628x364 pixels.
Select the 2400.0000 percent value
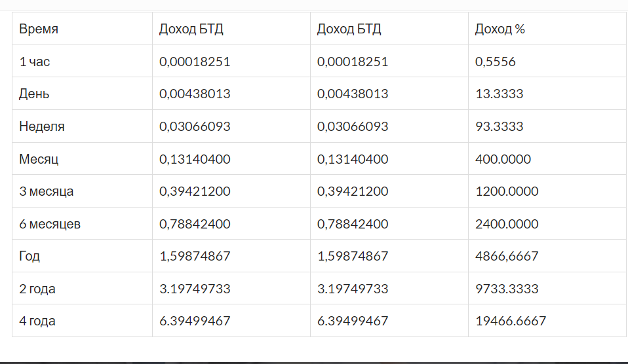507,224
